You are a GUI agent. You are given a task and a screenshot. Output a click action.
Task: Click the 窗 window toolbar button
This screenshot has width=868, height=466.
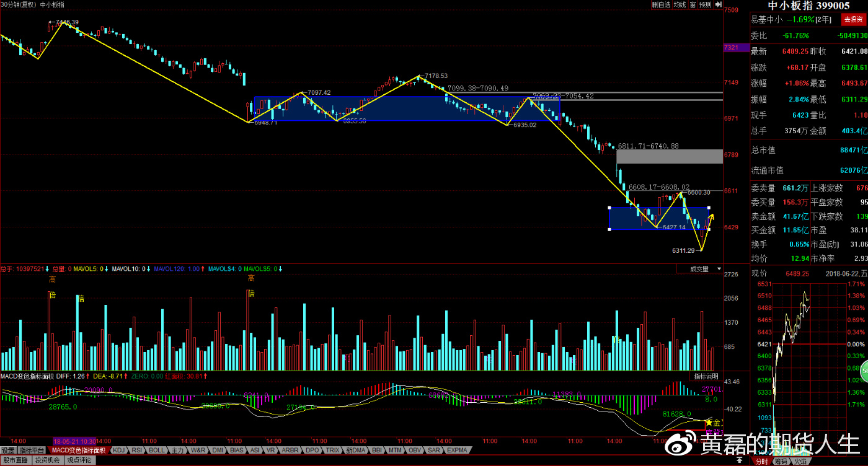point(693,5)
